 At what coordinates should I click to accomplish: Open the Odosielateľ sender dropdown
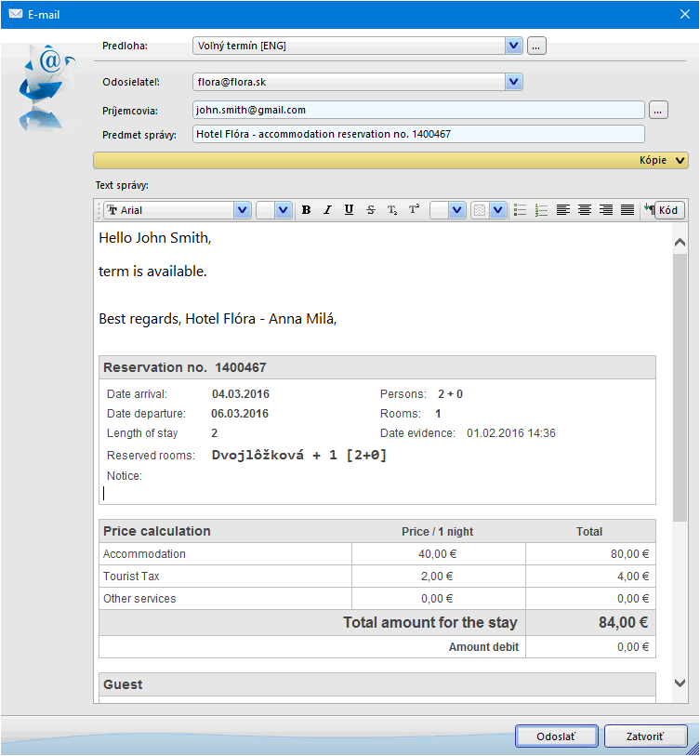514,82
